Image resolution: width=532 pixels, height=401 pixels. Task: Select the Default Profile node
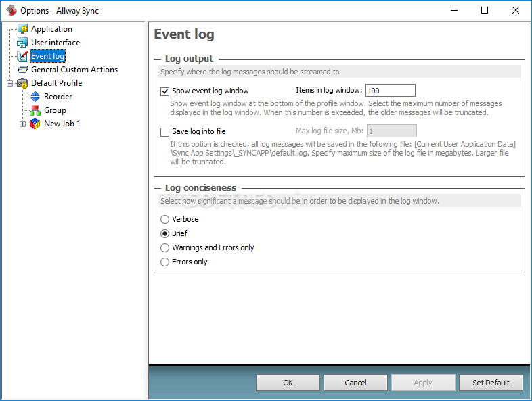click(57, 83)
